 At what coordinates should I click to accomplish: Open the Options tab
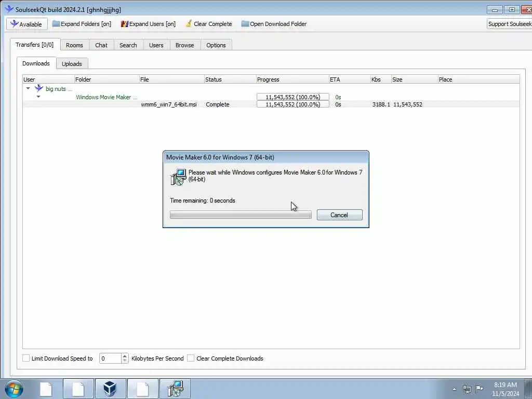click(216, 45)
